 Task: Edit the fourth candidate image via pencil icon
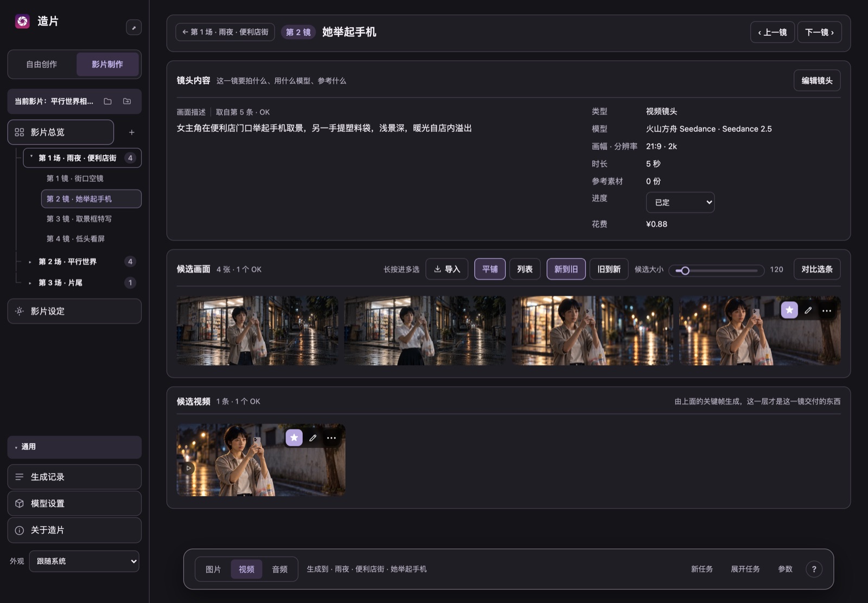(808, 310)
